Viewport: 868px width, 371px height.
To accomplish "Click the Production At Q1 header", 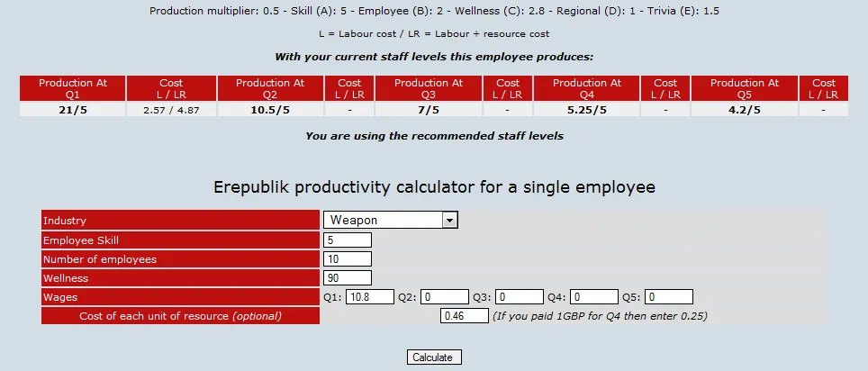I will [x=73, y=88].
